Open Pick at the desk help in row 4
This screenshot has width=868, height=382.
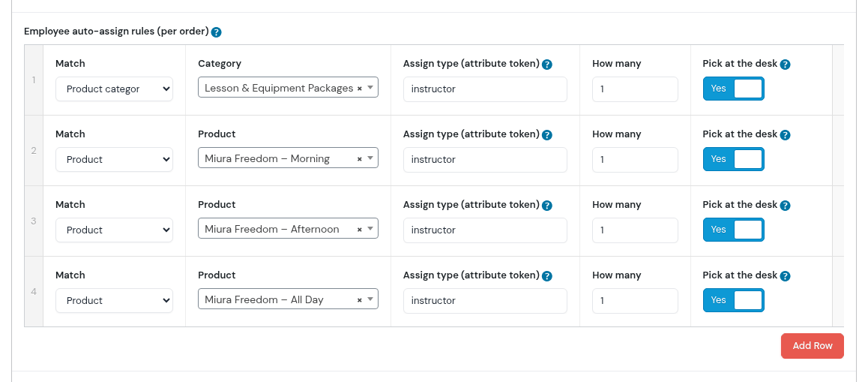tap(785, 276)
